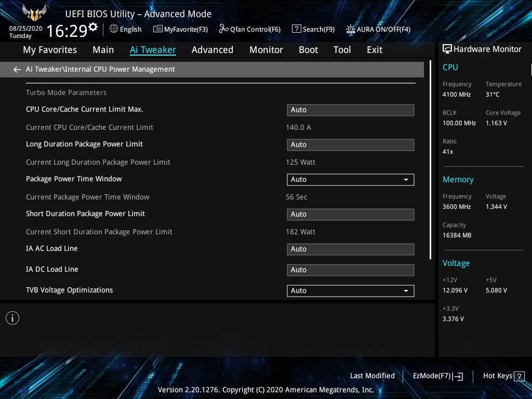532x399 pixels.
Task: Open the Hot Keys help
Action: (503, 376)
